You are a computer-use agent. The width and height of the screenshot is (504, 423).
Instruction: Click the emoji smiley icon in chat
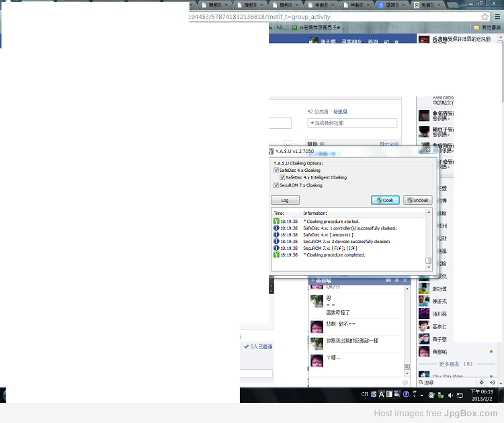click(x=405, y=382)
